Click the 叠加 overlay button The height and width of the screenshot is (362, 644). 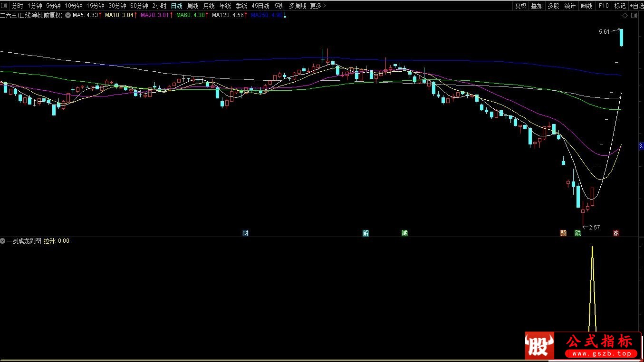point(537,6)
